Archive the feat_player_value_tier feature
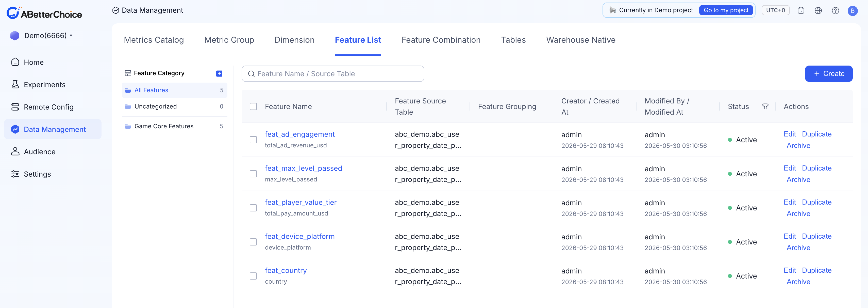 pos(798,213)
